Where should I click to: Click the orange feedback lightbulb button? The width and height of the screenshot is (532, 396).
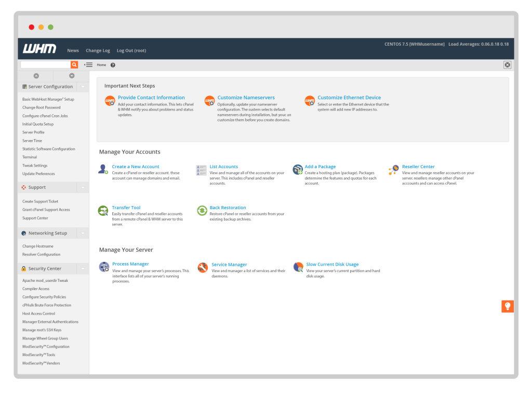pos(507,306)
